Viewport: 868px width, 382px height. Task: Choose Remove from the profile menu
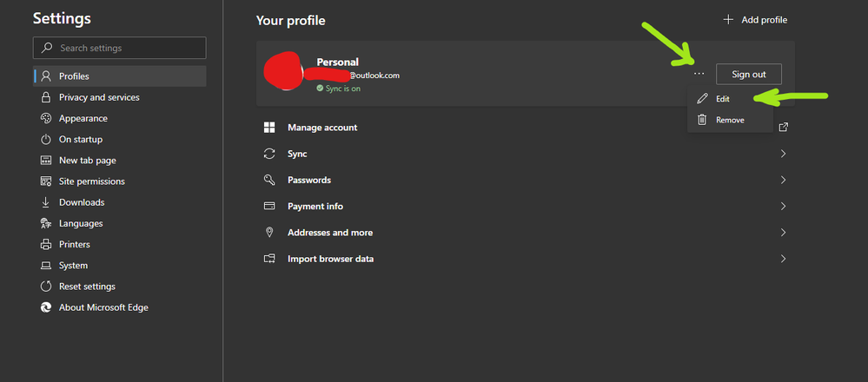[730, 120]
